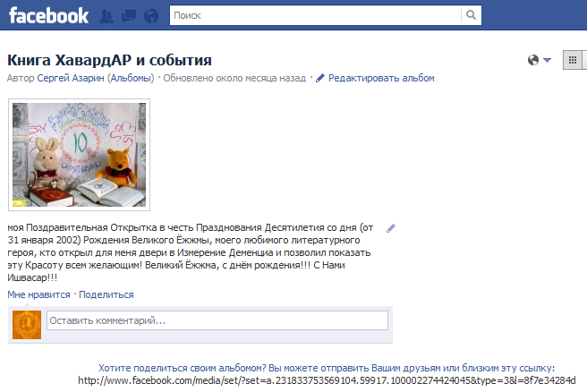Switch to grid view of album
Image resolution: width=587 pixels, height=392 pixels.
[573, 60]
